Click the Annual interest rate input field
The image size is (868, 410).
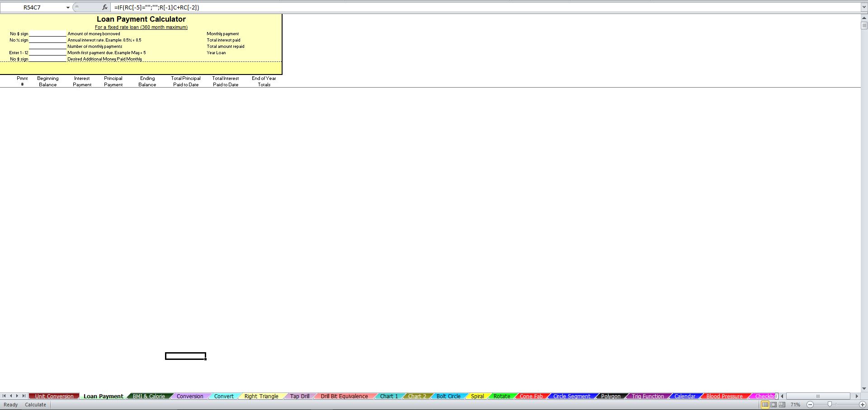tap(47, 40)
